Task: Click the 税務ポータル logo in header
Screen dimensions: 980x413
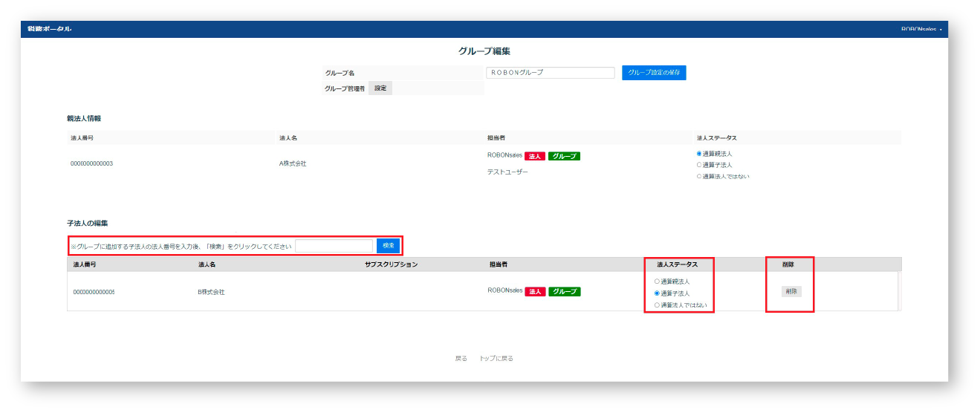Action: click(50, 29)
